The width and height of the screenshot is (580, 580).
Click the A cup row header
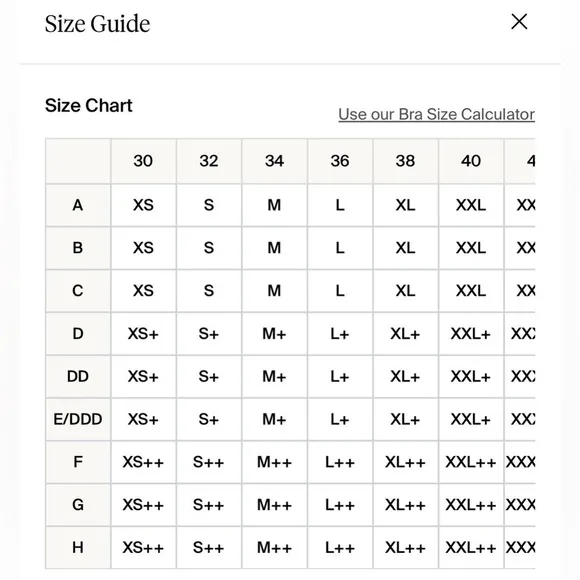78,205
